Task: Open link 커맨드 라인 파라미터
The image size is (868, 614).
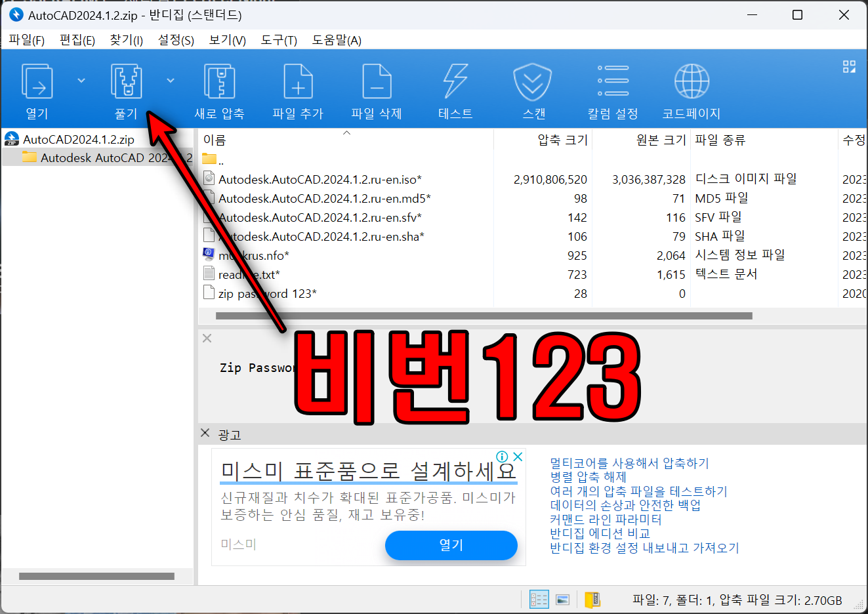Action: tap(606, 520)
